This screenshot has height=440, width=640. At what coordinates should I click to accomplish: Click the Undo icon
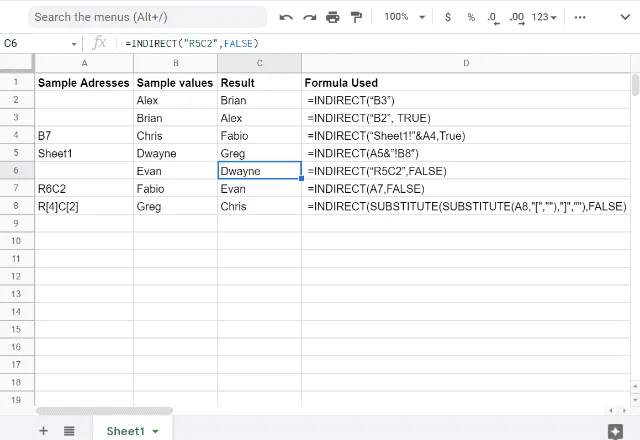pos(286,17)
